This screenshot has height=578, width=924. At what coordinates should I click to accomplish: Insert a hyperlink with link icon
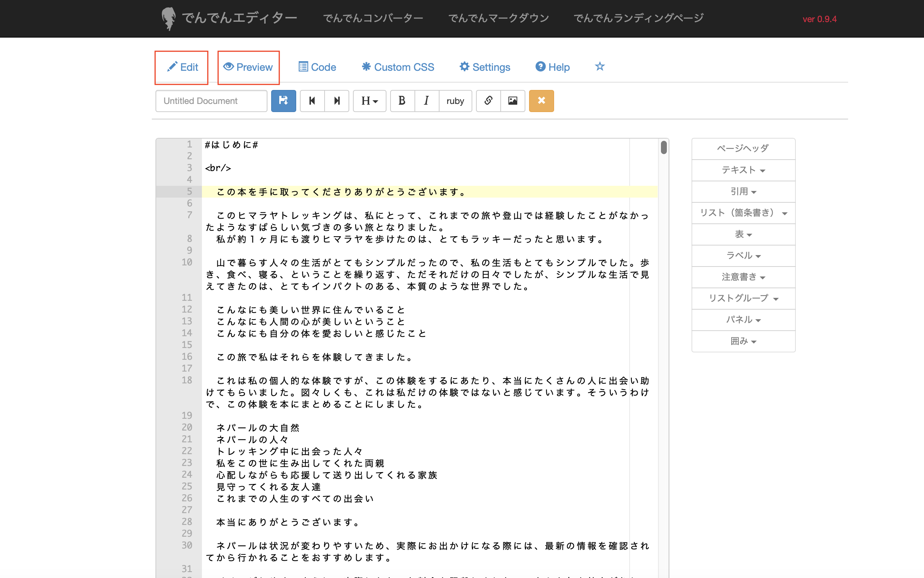(x=488, y=101)
